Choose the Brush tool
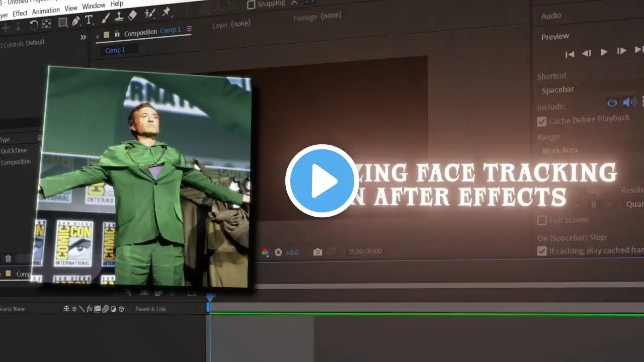The width and height of the screenshot is (644, 362). click(x=106, y=18)
